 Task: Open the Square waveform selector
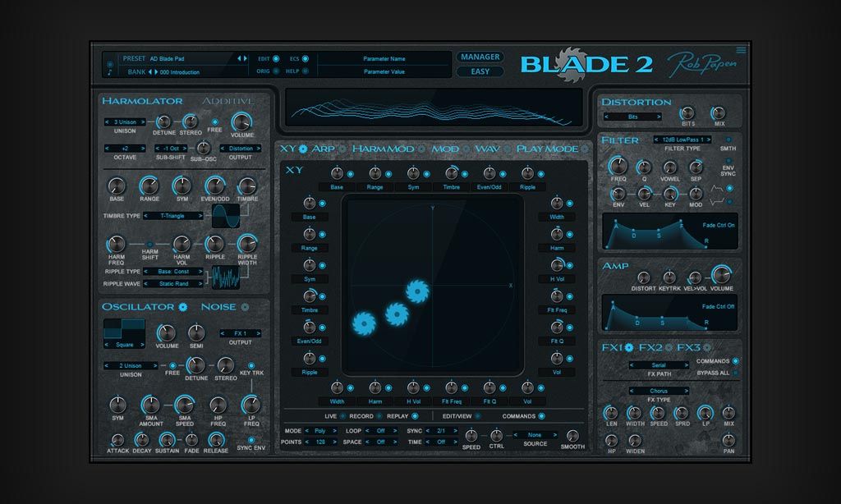pos(125,344)
